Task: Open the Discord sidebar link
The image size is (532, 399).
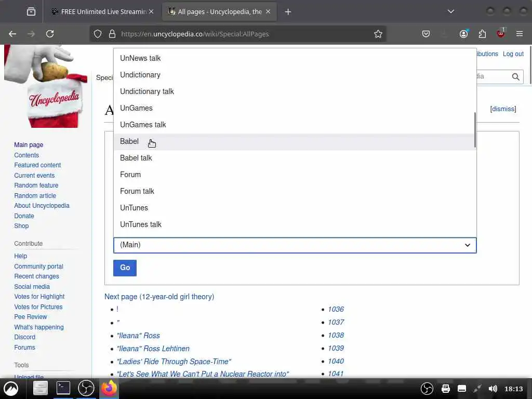Action: [25, 337]
